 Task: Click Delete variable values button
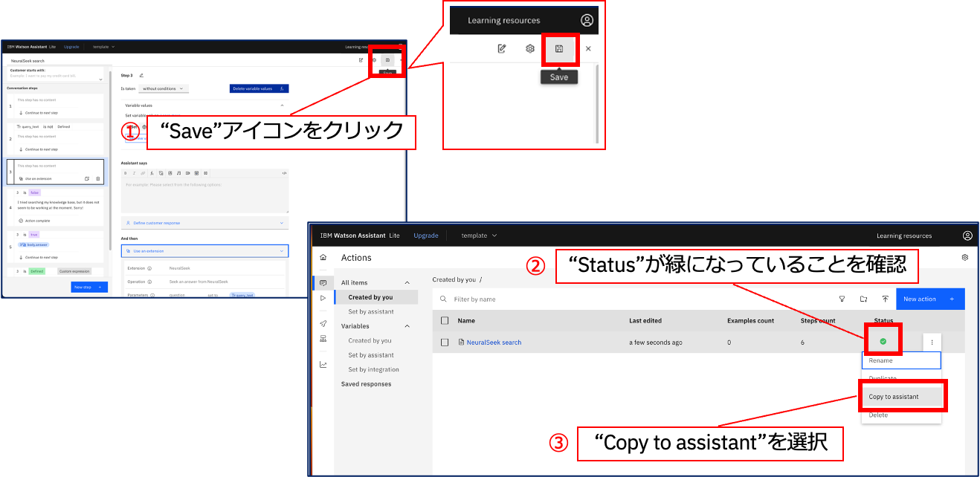pyautogui.click(x=259, y=88)
